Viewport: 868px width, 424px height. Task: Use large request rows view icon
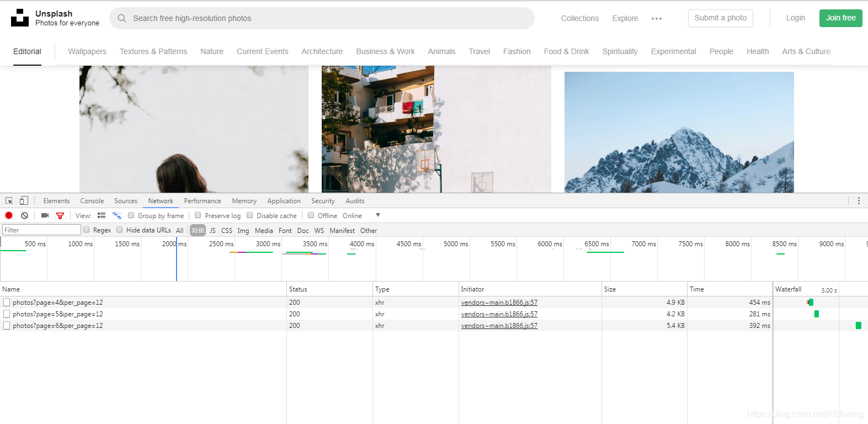click(x=102, y=215)
